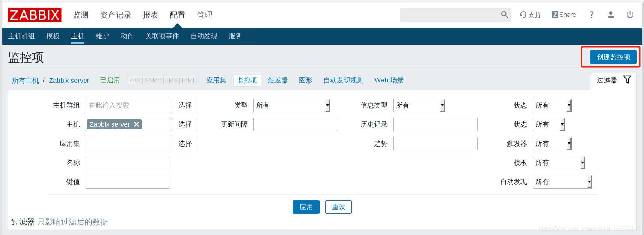Viewport: 644px width, 235px height.
Task: Switch to the 应用集 tab
Action: pos(216,80)
